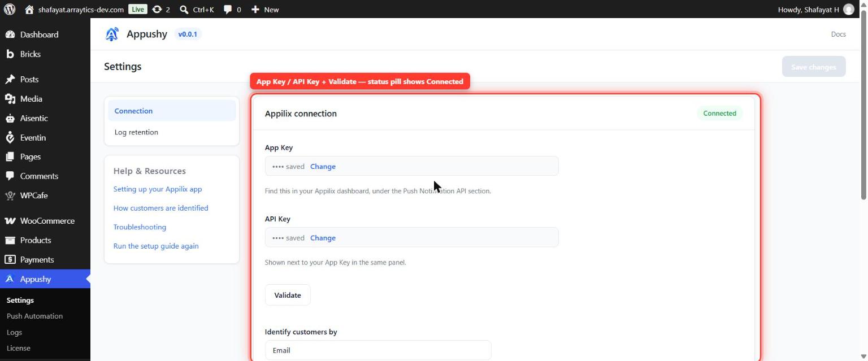Open the Logs submenu item
This screenshot has width=868, height=361.
point(14,332)
